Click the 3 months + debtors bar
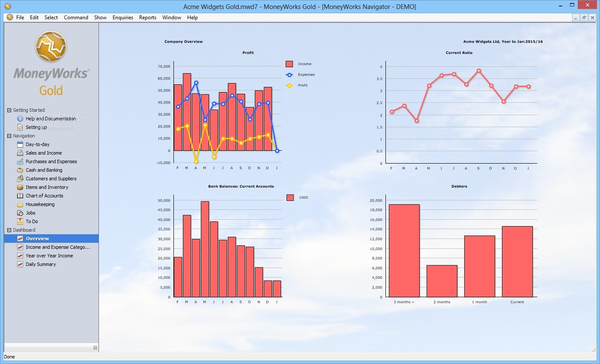This screenshot has width=600, height=364. pos(404,251)
